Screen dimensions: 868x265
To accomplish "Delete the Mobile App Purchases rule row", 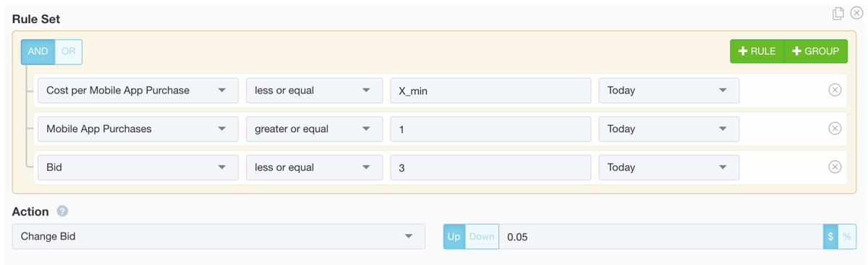I will click(x=835, y=129).
